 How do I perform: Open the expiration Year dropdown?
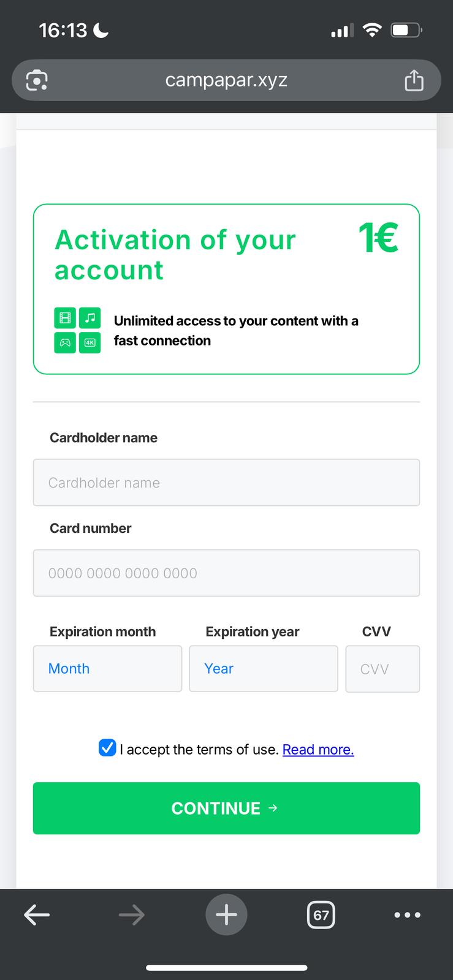(263, 668)
